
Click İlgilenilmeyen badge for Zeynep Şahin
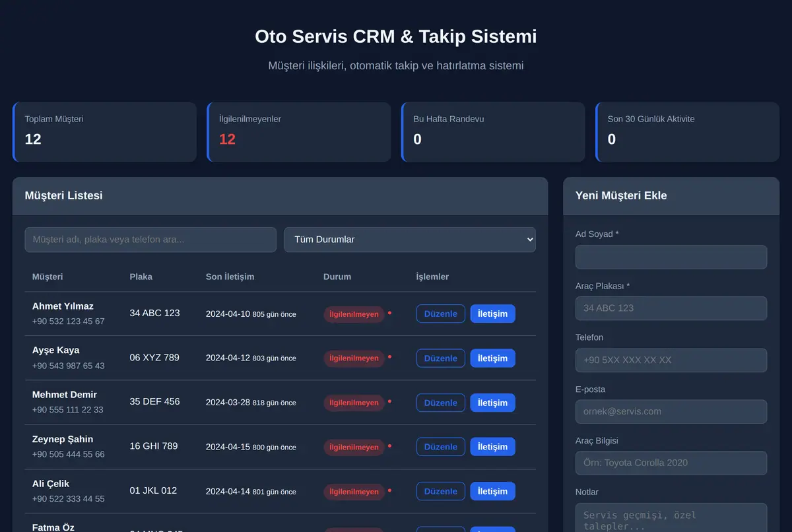[354, 448]
